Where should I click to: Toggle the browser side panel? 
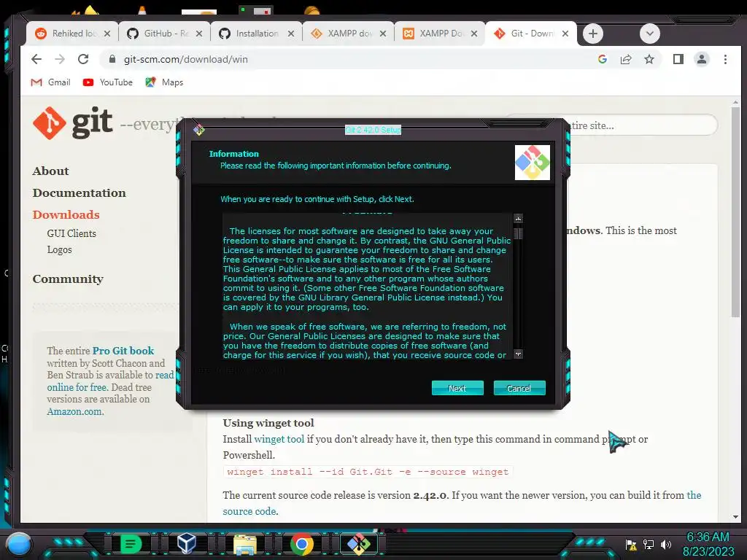pos(678,59)
